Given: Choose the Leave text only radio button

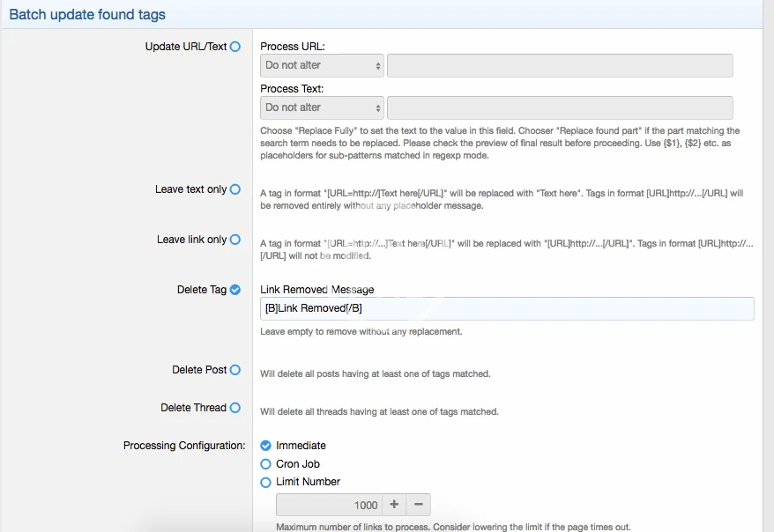Looking at the screenshot, I should pos(235,189).
